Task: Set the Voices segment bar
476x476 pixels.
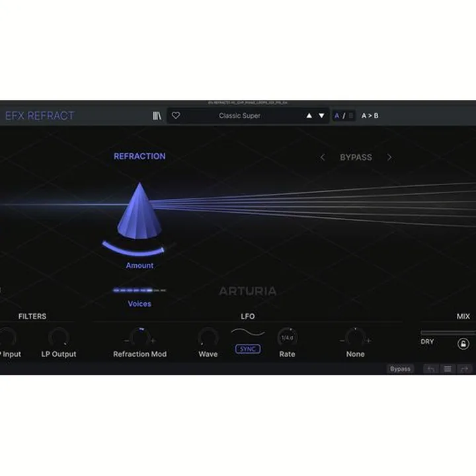Action: tap(139, 290)
